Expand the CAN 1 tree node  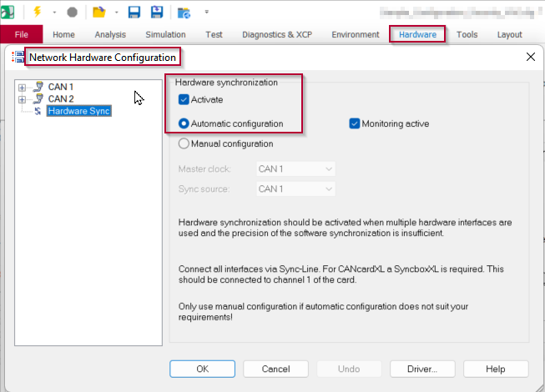pyautogui.click(x=22, y=88)
